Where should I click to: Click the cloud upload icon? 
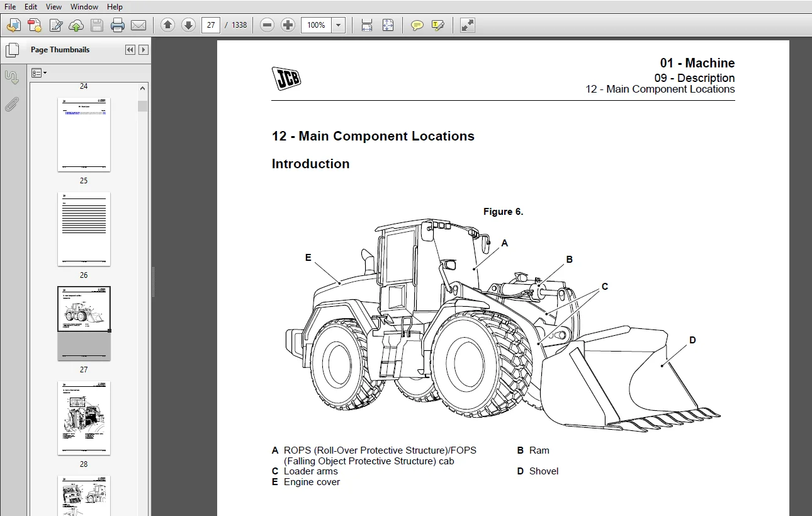(x=76, y=25)
